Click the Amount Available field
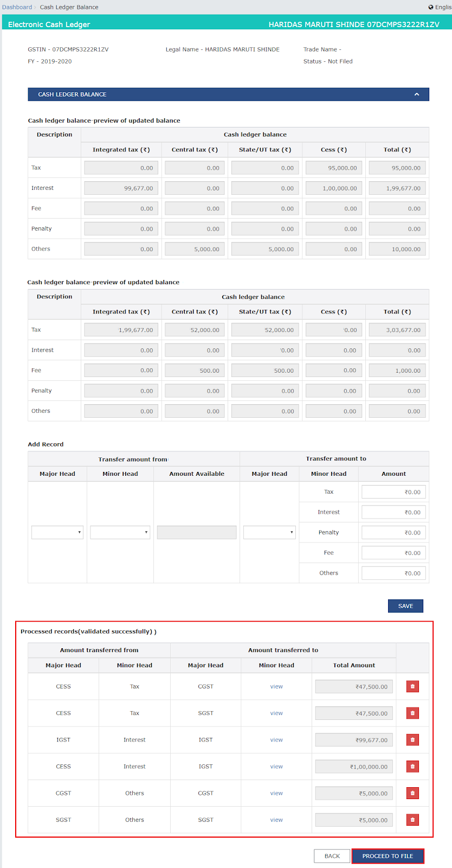This screenshot has width=452, height=868. 197,532
